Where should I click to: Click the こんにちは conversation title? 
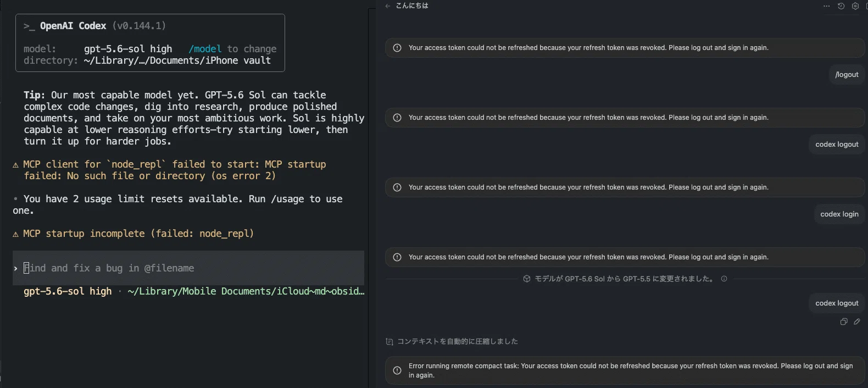(x=412, y=6)
